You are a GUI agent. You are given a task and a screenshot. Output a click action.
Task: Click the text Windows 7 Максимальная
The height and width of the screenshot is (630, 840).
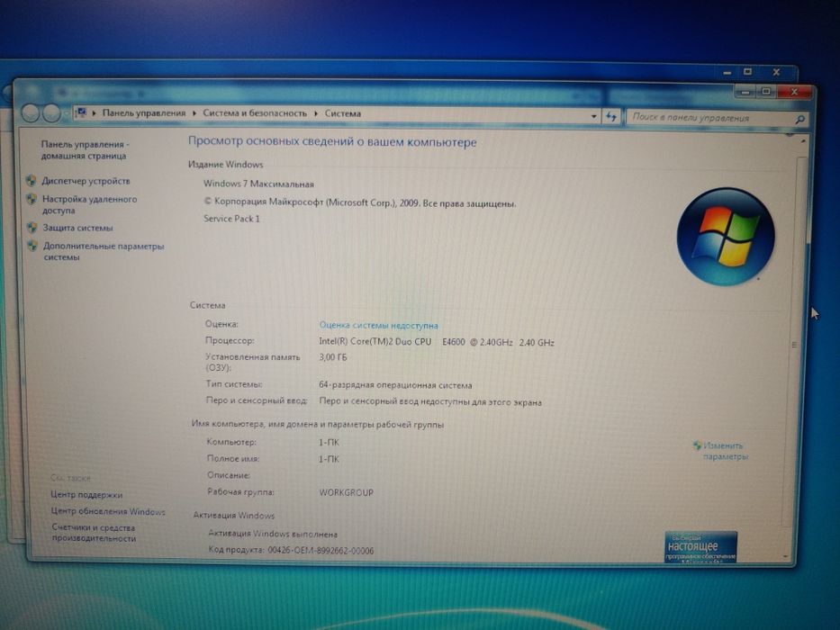click(x=258, y=184)
